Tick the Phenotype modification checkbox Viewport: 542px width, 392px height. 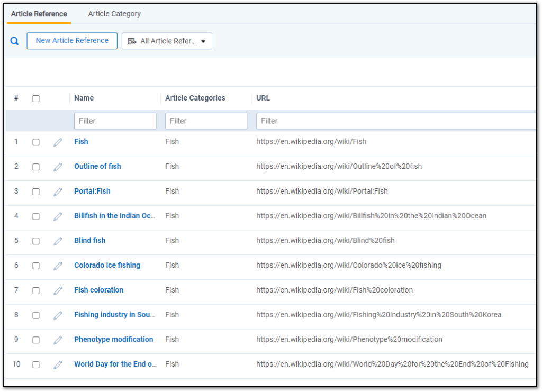(x=36, y=340)
